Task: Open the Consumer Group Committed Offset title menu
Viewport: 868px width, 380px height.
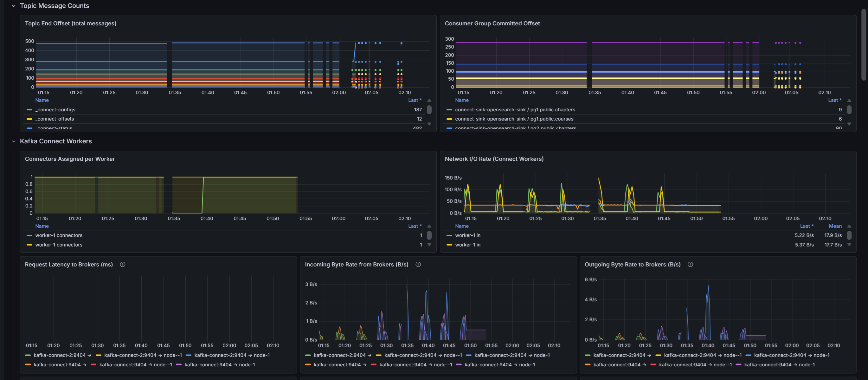Action: (492, 23)
